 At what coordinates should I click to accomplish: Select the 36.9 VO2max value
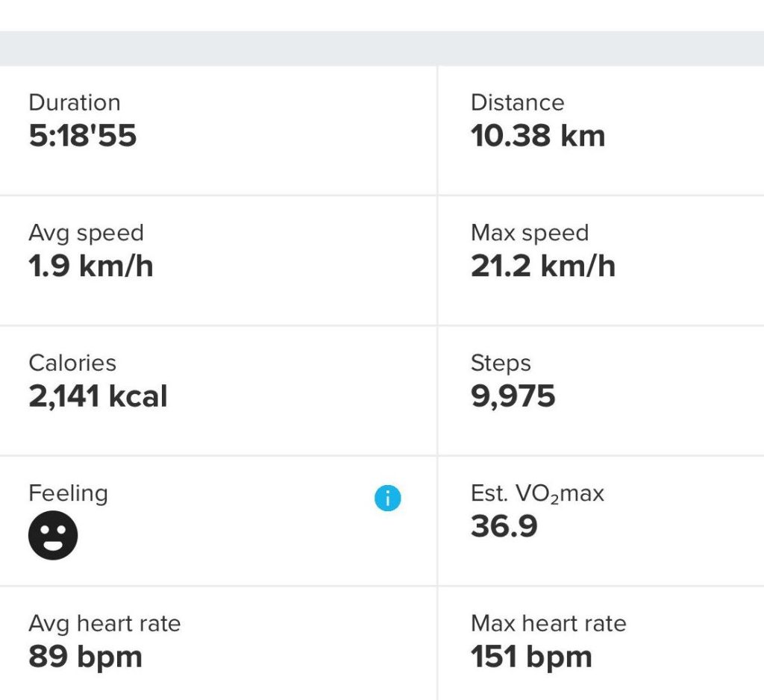504,527
